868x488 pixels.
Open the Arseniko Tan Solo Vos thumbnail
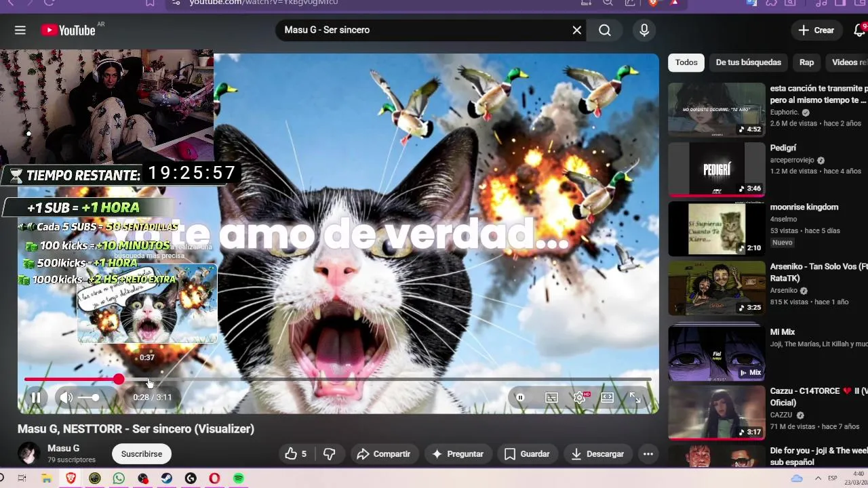point(717,289)
